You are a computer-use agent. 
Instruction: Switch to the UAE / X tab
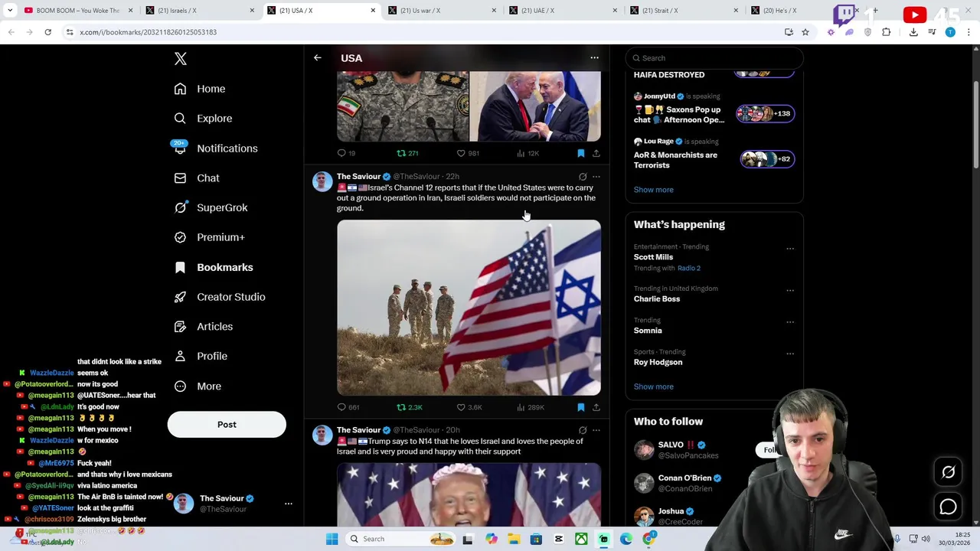coord(561,11)
